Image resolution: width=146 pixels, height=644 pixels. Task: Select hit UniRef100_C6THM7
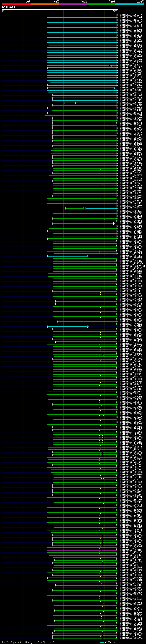(131, 103)
